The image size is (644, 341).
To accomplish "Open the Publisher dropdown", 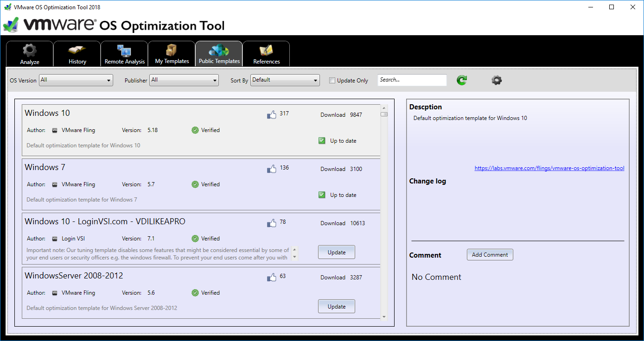I will point(184,80).
